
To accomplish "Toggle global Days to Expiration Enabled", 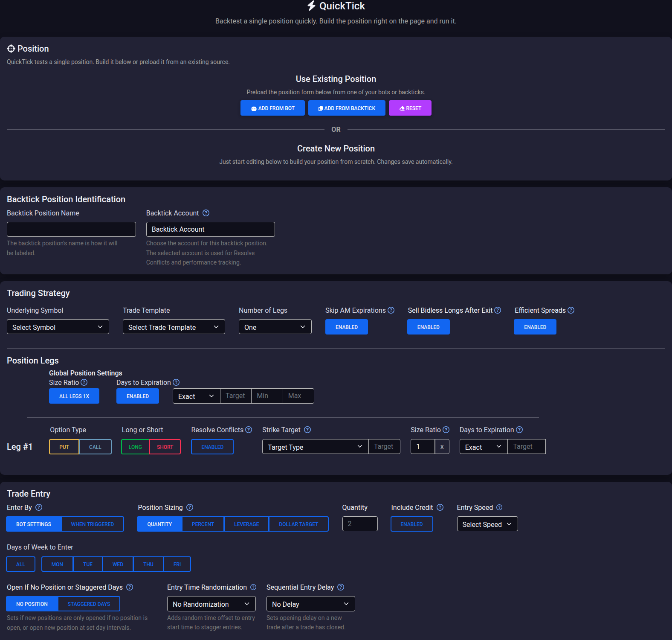I will point(138,396).
